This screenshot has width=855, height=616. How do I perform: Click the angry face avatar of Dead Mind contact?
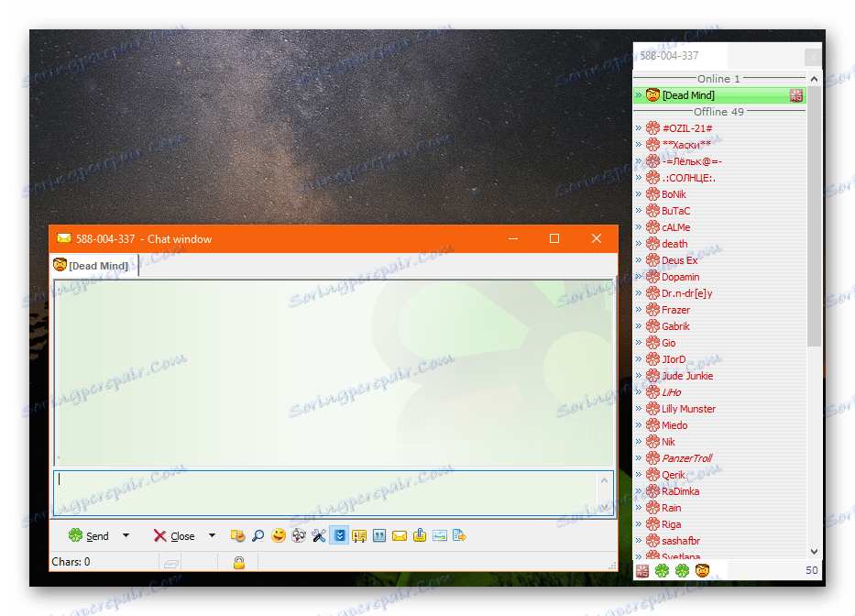click(x=652, y=95)
